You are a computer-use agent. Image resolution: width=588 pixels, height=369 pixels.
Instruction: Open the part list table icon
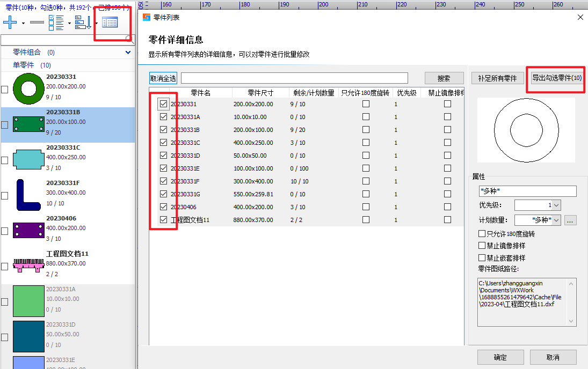coord(110,23)
